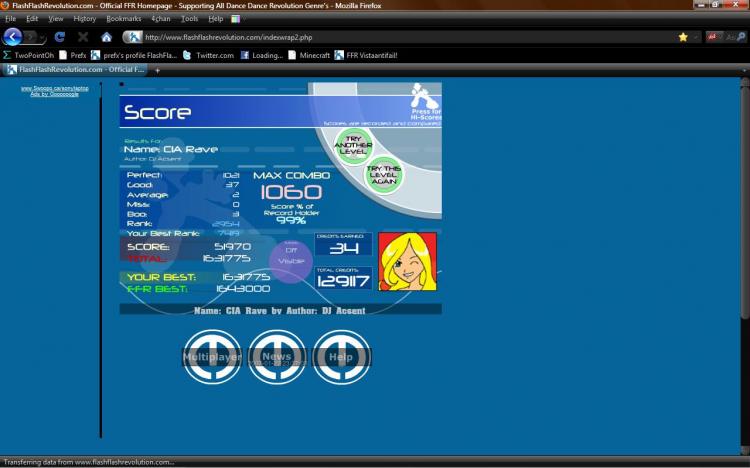Screen dimensions: 750x468
Task: Toggle the purple Visible on/off circle
Action: [x=291, y=260]
